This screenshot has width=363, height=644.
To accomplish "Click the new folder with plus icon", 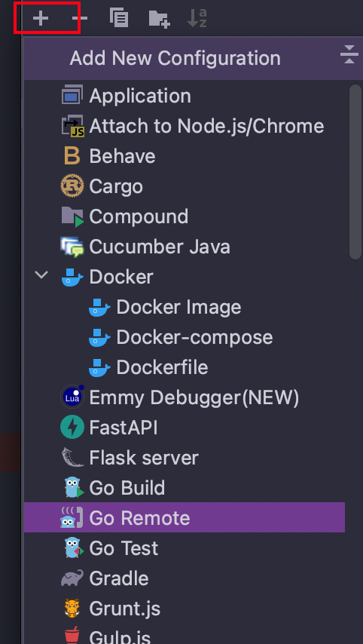I will coord(159,19).
